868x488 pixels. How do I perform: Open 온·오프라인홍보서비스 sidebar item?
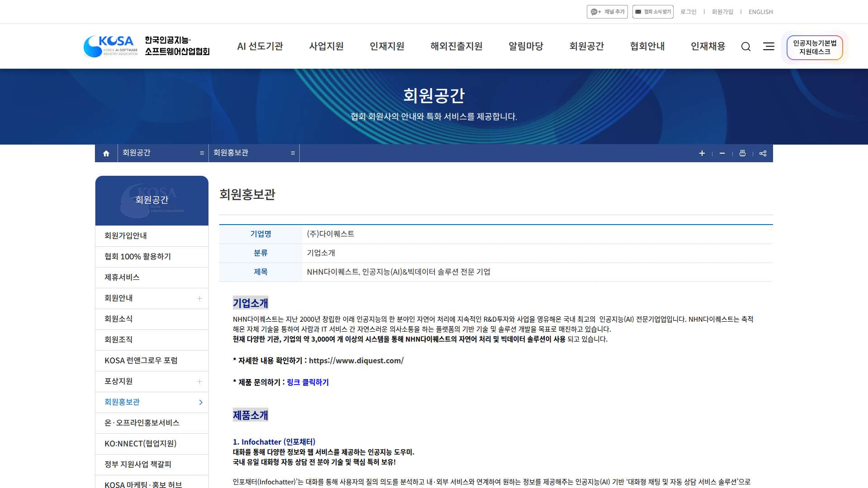coord(152,423)
